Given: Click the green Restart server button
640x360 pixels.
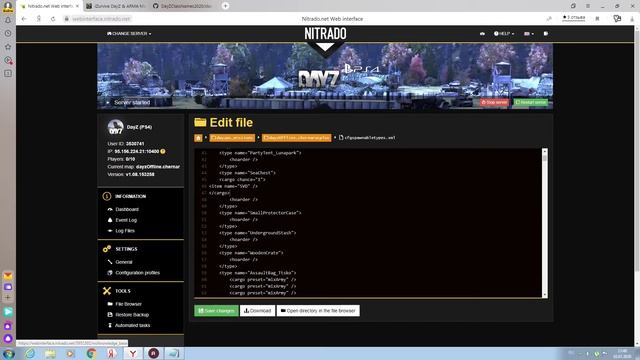Looking at the screenshot, I should point(531,102).
